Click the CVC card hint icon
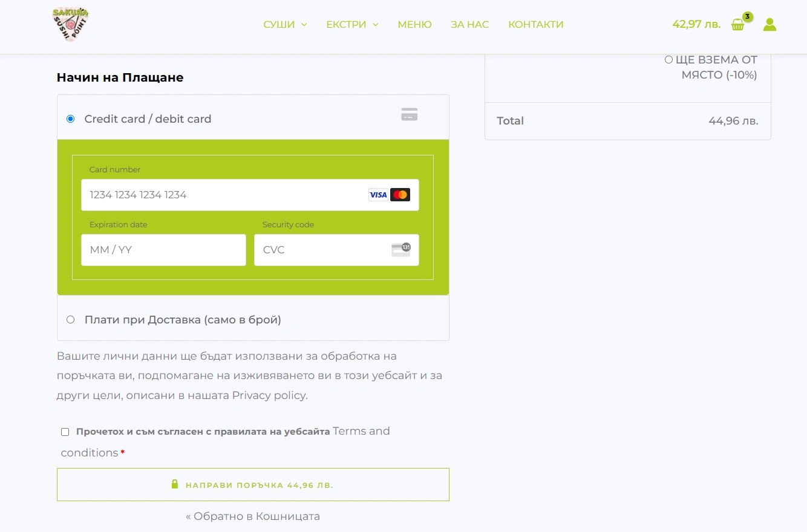The width and height of the screenshot is (807, 532). point(400,250)
